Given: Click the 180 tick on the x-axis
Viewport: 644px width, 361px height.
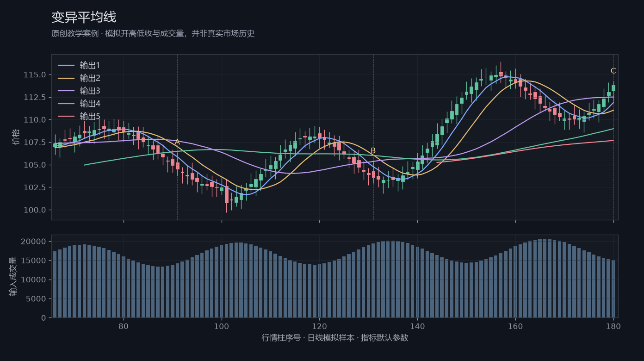Looking at the screenshot, I should [613, 326].
